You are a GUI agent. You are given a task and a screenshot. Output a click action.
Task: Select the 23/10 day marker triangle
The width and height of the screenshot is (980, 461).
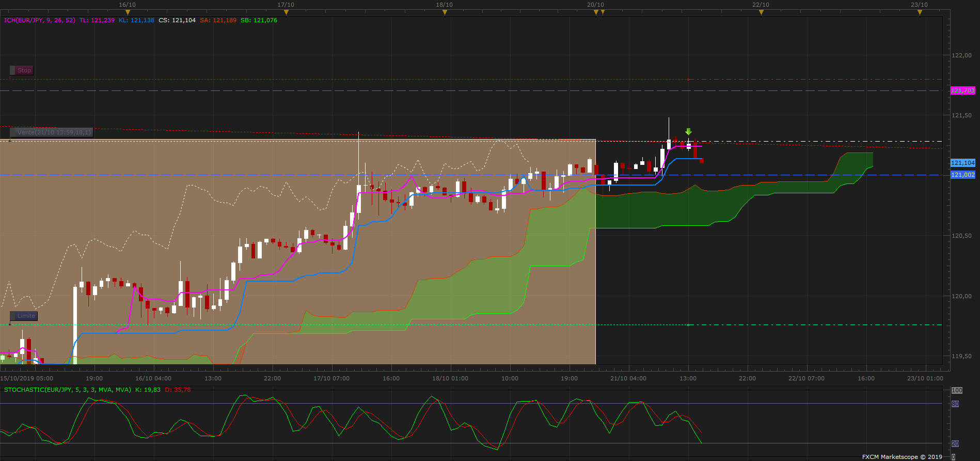920,12
